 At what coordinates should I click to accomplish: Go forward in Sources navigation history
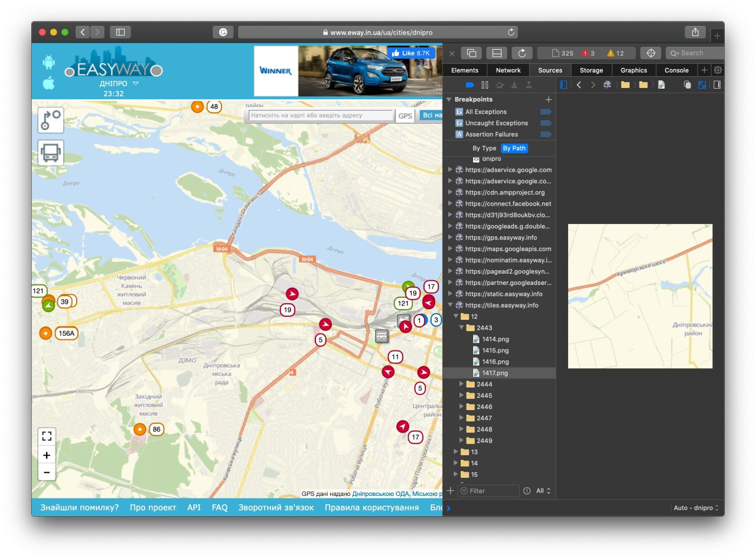pyautogui.click(x=593, y=85)
